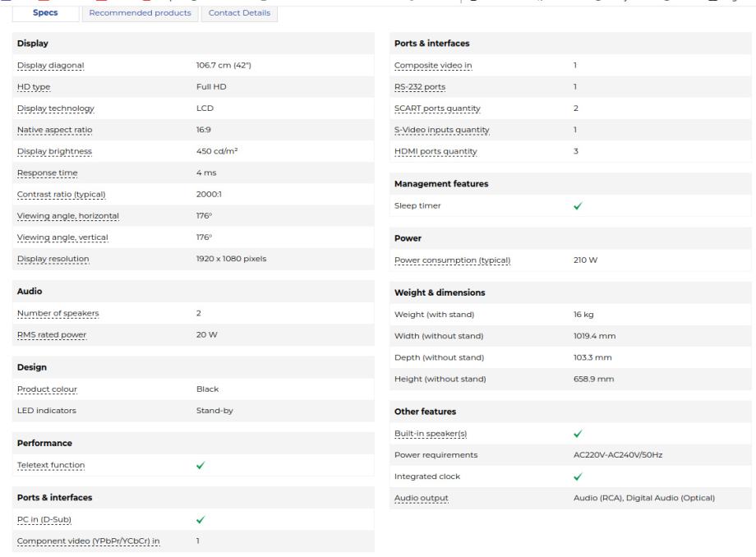756x557 pixels.
Task: Click Viewing angle, horizontal label
Action: [x=68, y=216]
